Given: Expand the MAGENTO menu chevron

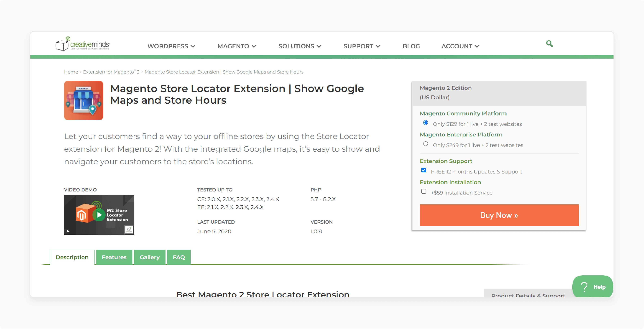Looking at the screenshot, I should (254, 46).
